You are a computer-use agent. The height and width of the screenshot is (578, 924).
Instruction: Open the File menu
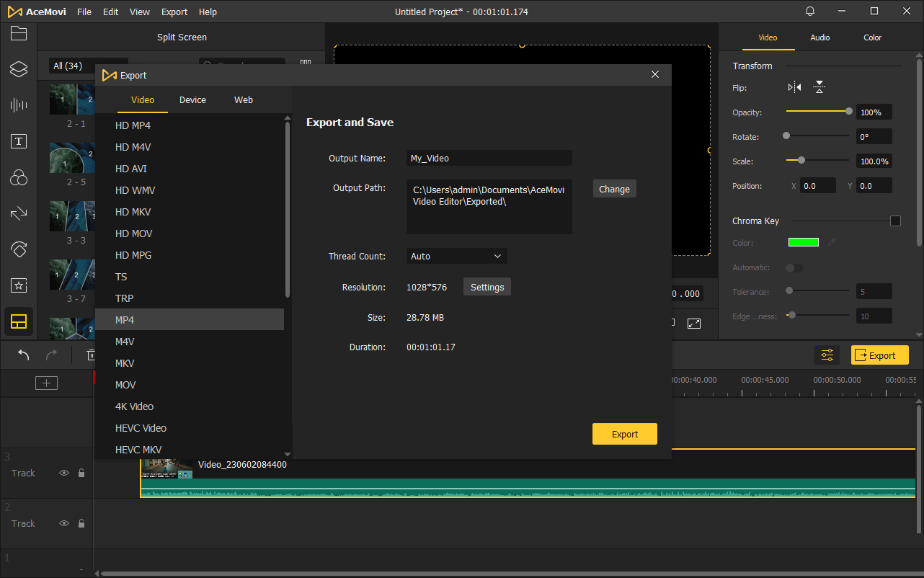coord(84,12)
